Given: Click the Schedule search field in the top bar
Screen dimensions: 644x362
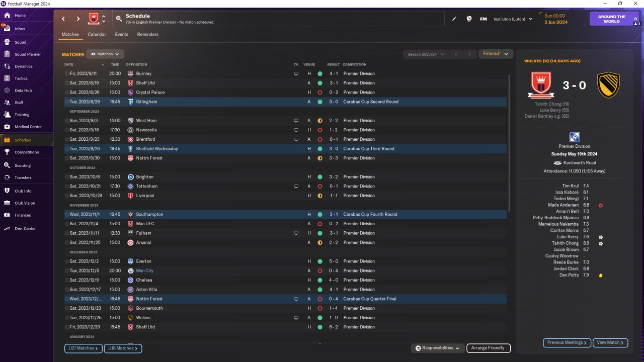Looking at the screenshot, I should click(x=278, y=19).
